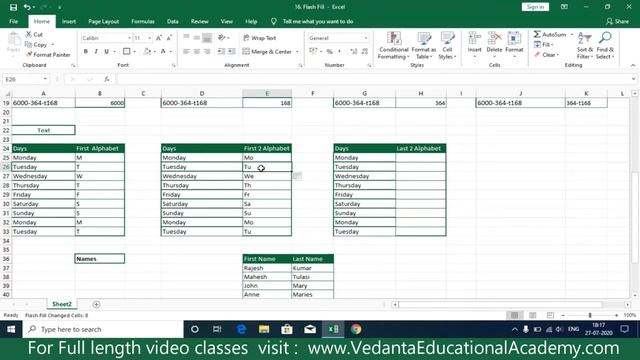The width and height of the screenshot is (640, 360).
Task: Click the Share button
Action: coord(618,21)
